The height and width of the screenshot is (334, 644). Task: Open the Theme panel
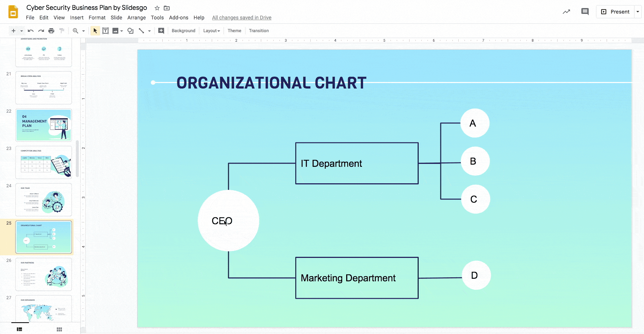click(x=234, y=31)
